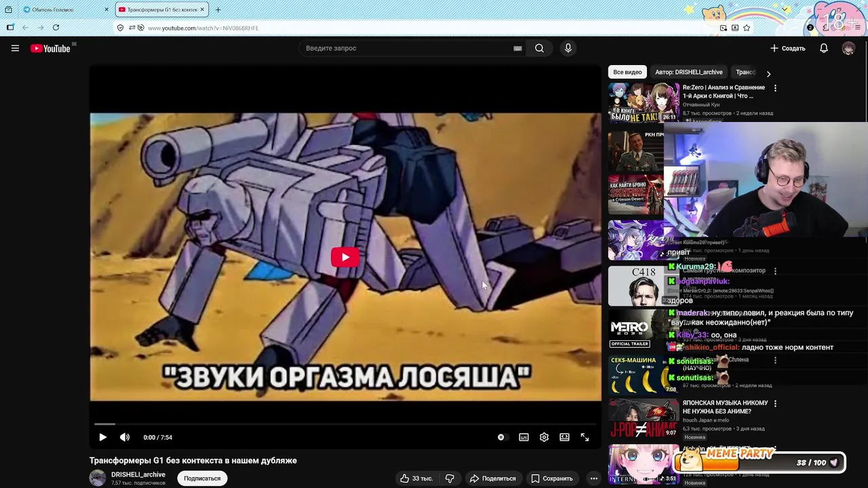Open a new browser tab

(218, 9)
